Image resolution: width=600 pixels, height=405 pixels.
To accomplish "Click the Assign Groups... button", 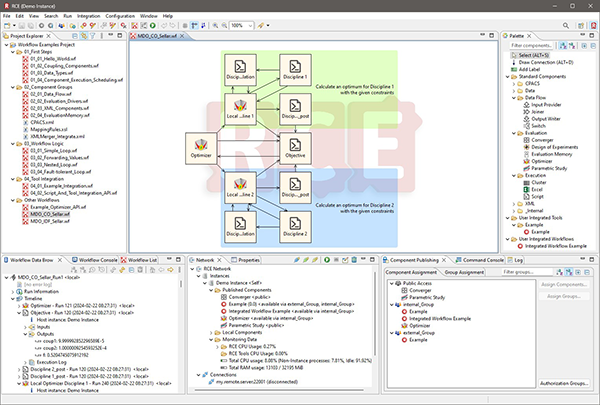I will coord(564,296).
